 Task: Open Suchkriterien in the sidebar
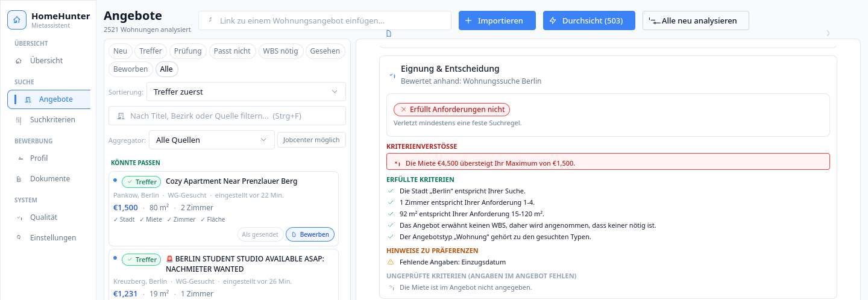coord(49,120)
